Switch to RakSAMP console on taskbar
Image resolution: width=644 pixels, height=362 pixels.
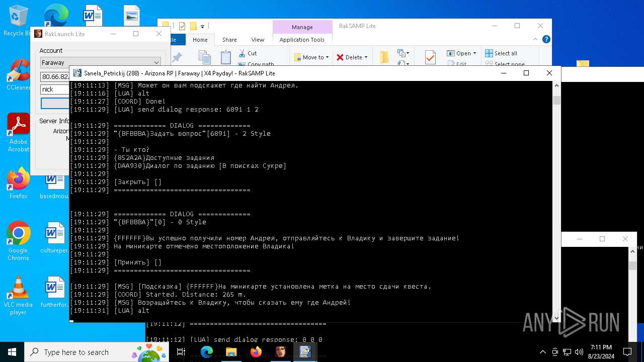305,352
